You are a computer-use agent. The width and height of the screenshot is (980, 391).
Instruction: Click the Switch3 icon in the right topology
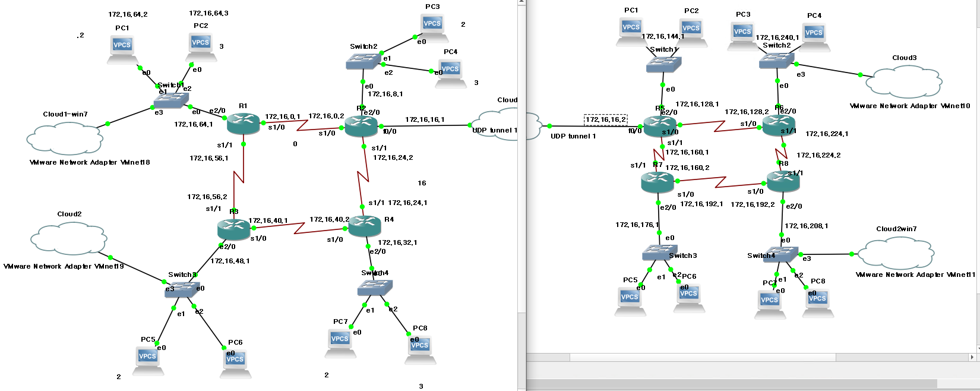tap(660, 253)
